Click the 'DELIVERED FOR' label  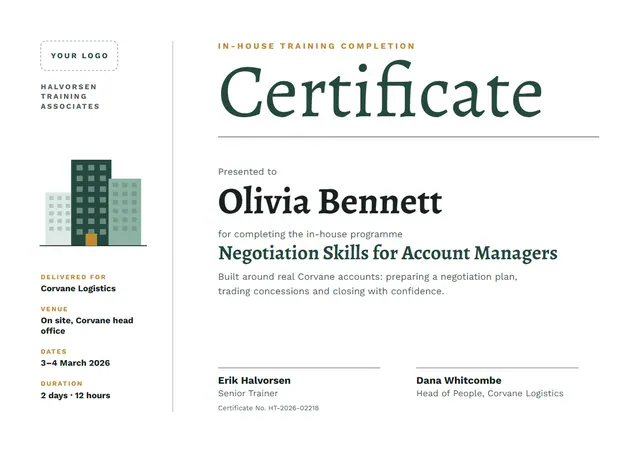(x=73, y=277)
